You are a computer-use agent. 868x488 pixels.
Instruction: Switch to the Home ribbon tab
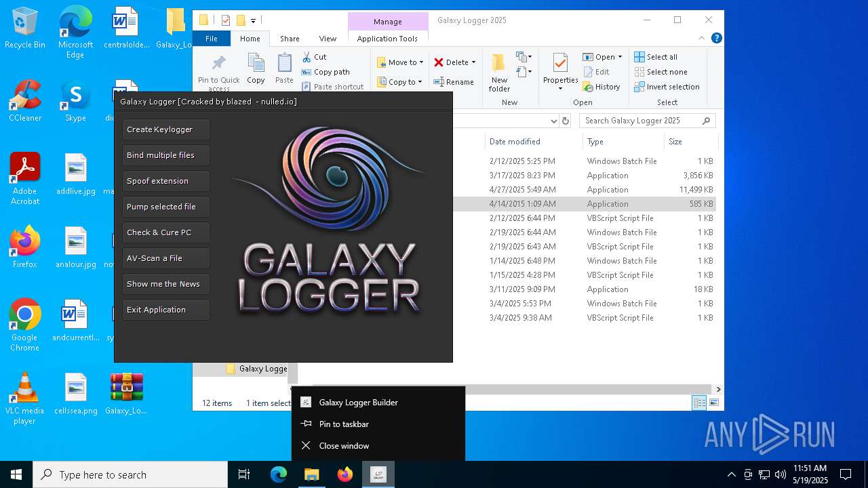point(250,39)
